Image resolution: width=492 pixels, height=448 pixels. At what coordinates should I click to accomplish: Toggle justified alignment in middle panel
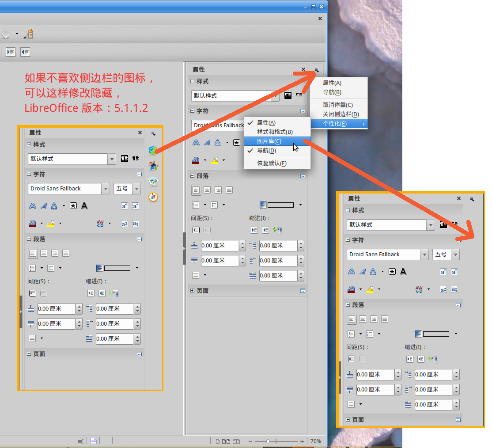[229, 190]
